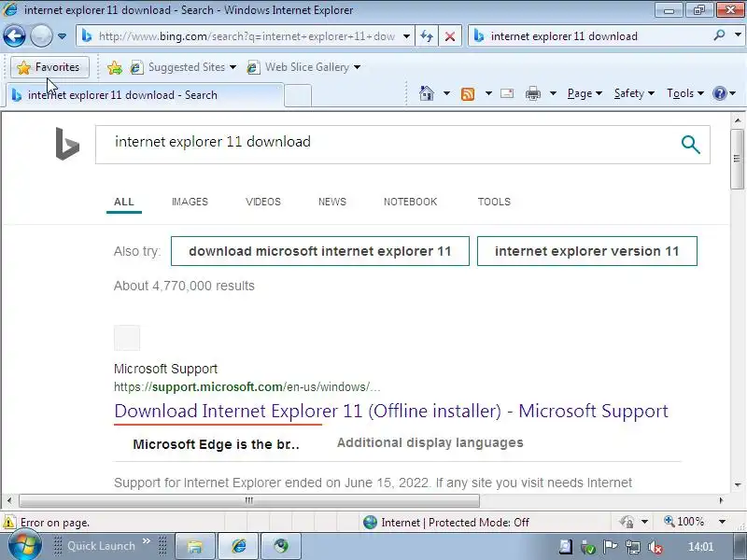This screenshot has width=747, height=560.
Task: Expand the Feeds dropdown arrow
Action: tap(488, 93)
